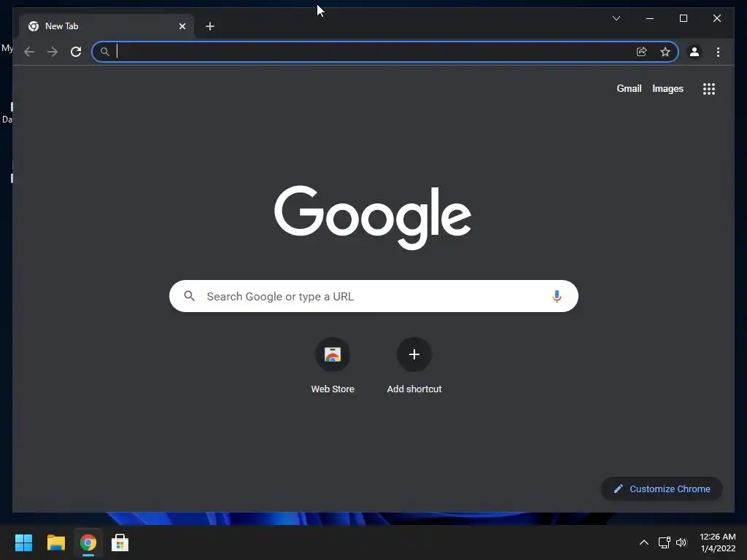Open the tab search dropdown arrow
Image resolution: width=747 pixels, height=560 pixels.
tap(616, 18)
